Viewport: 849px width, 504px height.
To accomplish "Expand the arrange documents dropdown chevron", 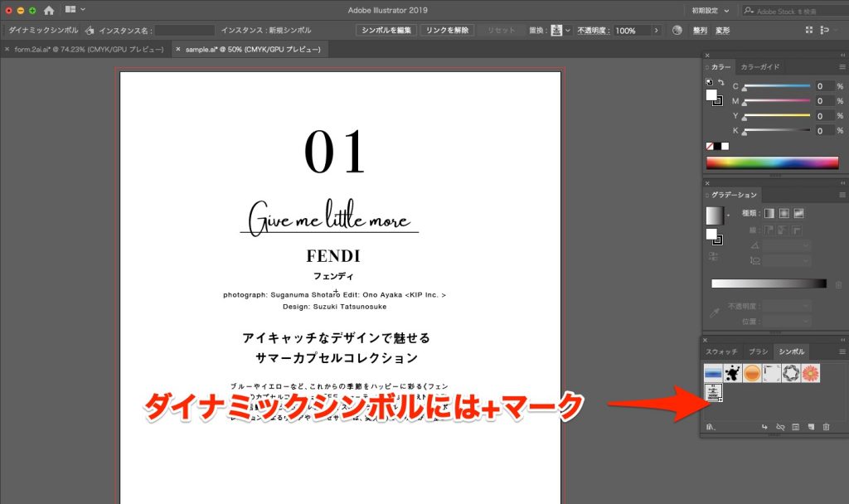I will point(83,9).
